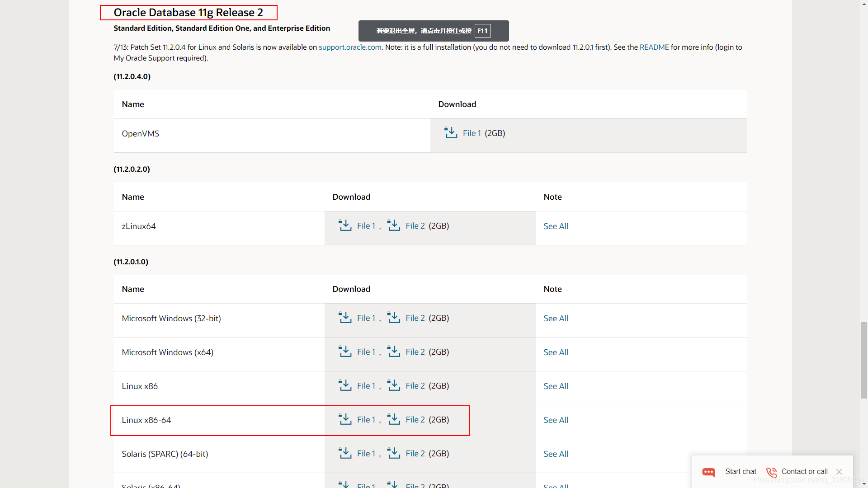The height and width of the screenshot is (488, 868).
Task: Click zLinux64 File 2 download icon
Action: click(394, 225)
